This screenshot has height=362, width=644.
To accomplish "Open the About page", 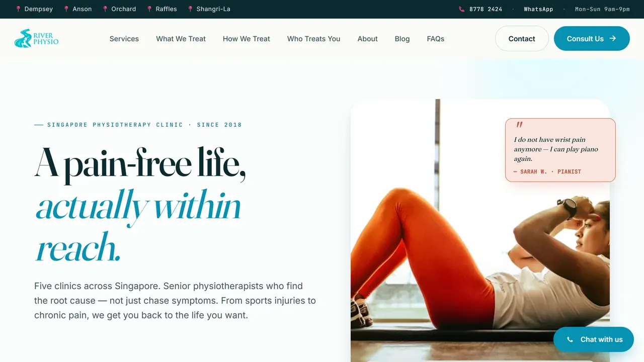I will tap(368, 39).
